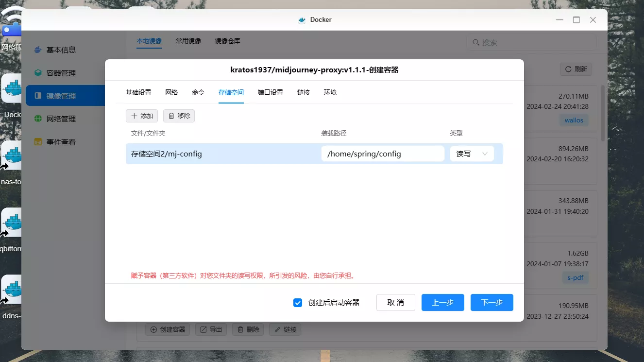Click the 1.62GB image size entry
This screenshot has width=644, height=362.
(578, 253)
